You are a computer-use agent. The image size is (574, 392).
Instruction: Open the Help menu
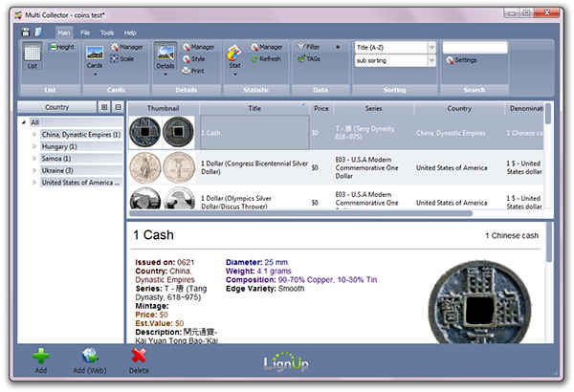tap(130, 33)
